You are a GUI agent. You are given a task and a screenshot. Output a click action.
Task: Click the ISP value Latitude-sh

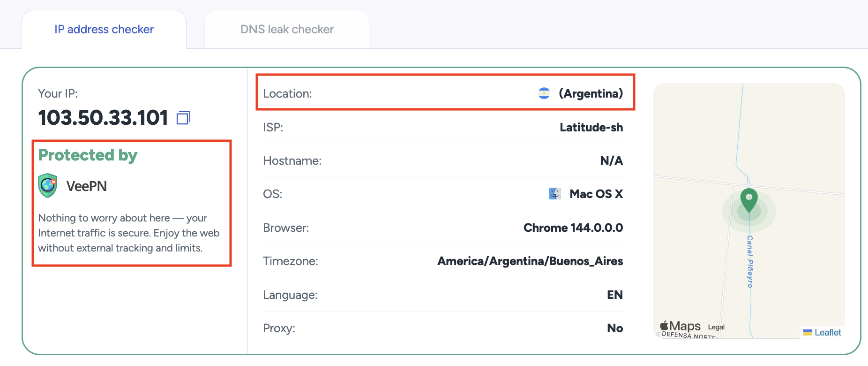tap(591, 127)
